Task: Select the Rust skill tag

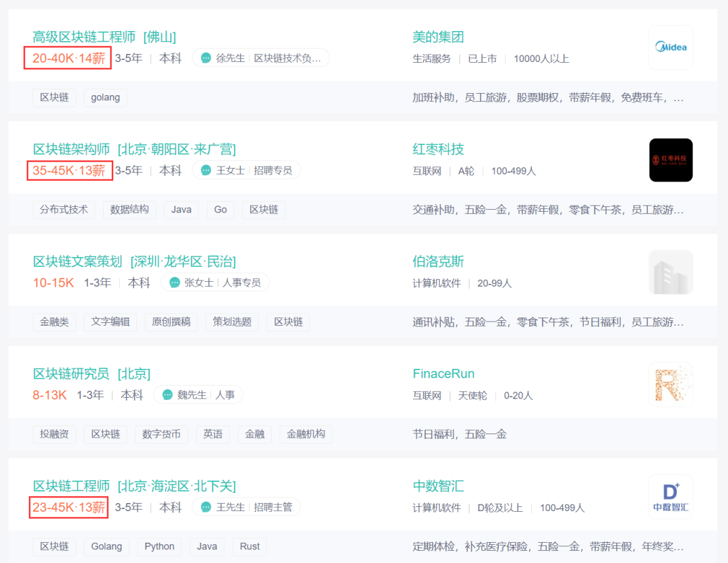Action: point(250,546)
